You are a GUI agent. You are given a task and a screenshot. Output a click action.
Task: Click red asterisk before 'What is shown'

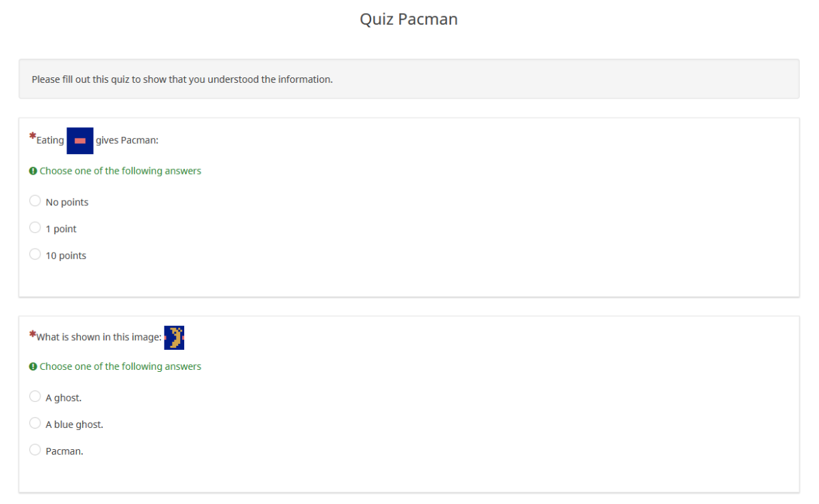(x=32, y=334)
